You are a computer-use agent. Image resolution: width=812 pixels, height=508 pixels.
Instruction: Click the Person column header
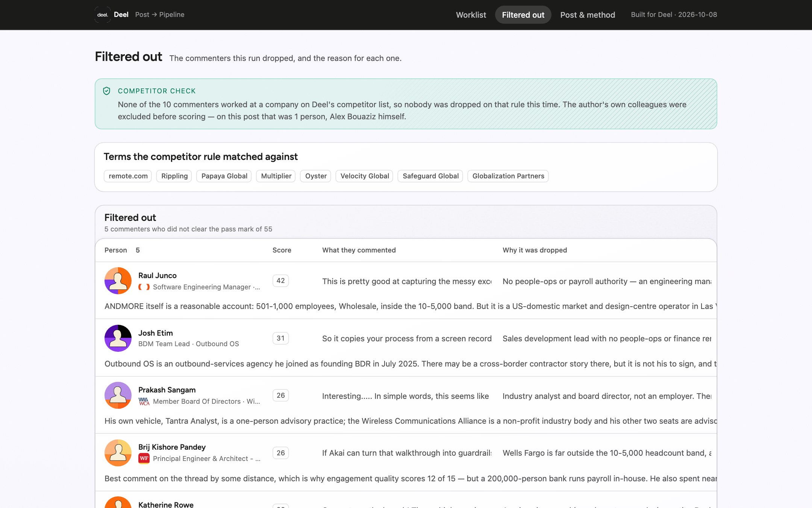click(x=115, y=250)
